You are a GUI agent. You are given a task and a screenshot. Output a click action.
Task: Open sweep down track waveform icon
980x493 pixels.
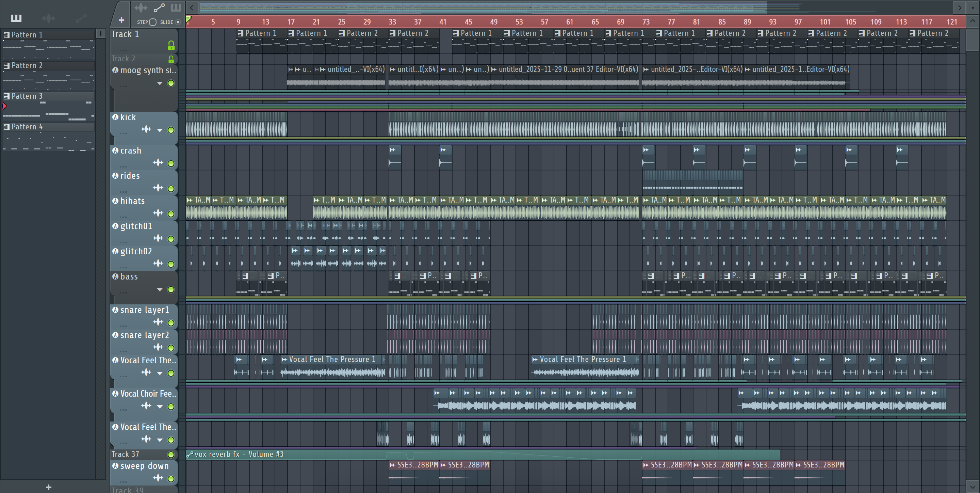158,478
